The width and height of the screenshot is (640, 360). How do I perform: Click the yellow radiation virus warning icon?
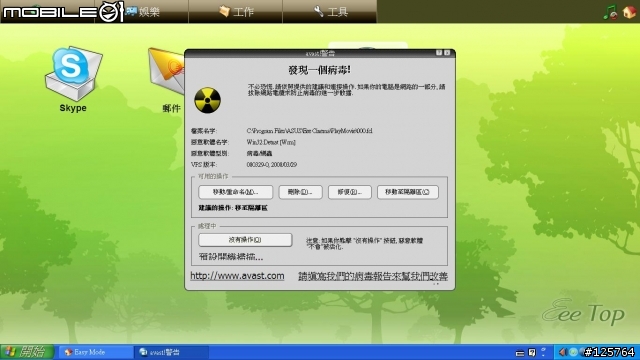pyautogui.click(x=207, y=100)
